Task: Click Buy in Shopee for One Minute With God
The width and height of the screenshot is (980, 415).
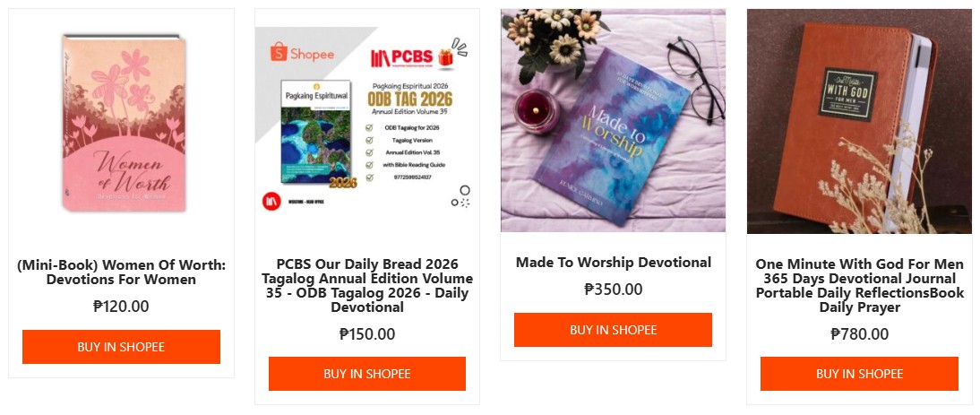Action: pos(859,374)
